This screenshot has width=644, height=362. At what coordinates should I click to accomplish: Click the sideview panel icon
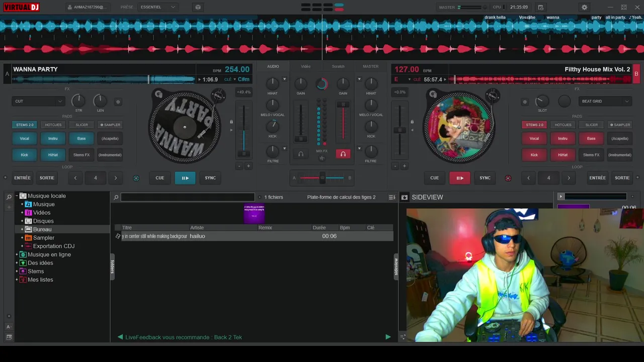[x=404, y=198]
